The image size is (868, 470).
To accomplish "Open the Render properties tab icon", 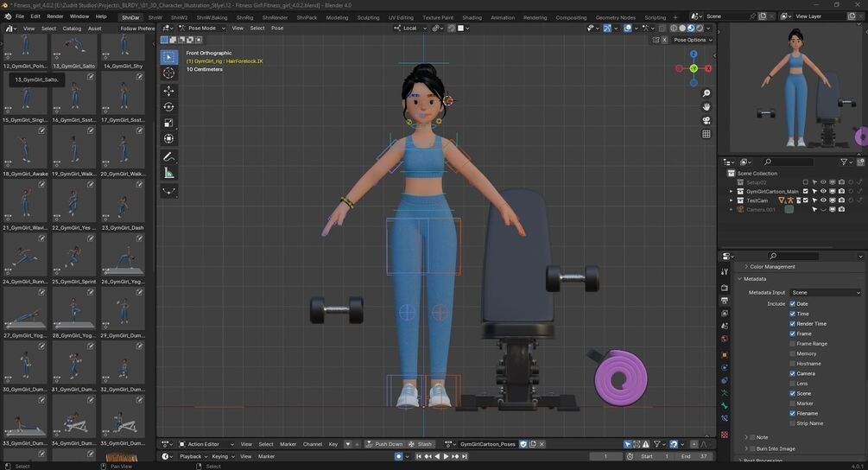I will coord(725,288).
